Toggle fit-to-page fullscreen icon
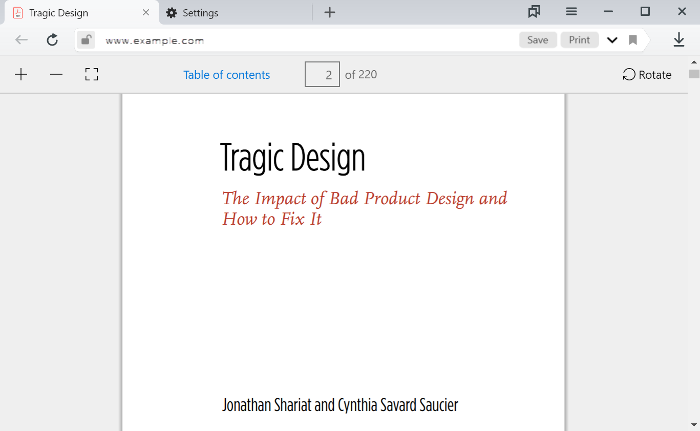The height and width of the screenshot is (431, 700). point(92,74)
